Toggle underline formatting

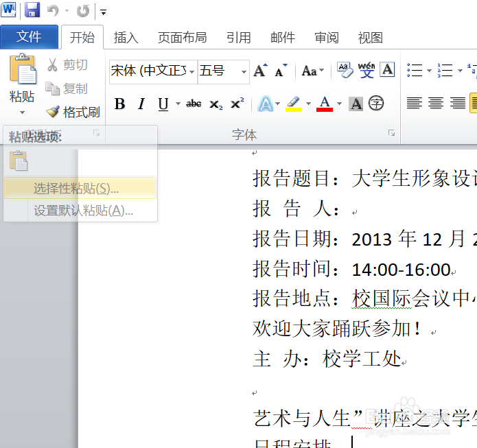click(x=163, y=104)
